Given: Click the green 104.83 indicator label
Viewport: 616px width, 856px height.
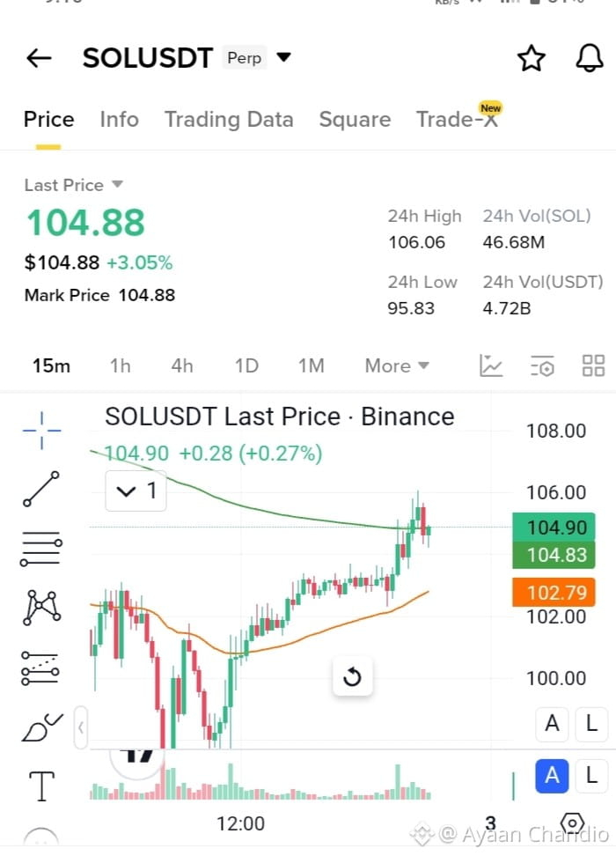Looking at the screenshot, I should pyautogui.click(x=554, y=555).
